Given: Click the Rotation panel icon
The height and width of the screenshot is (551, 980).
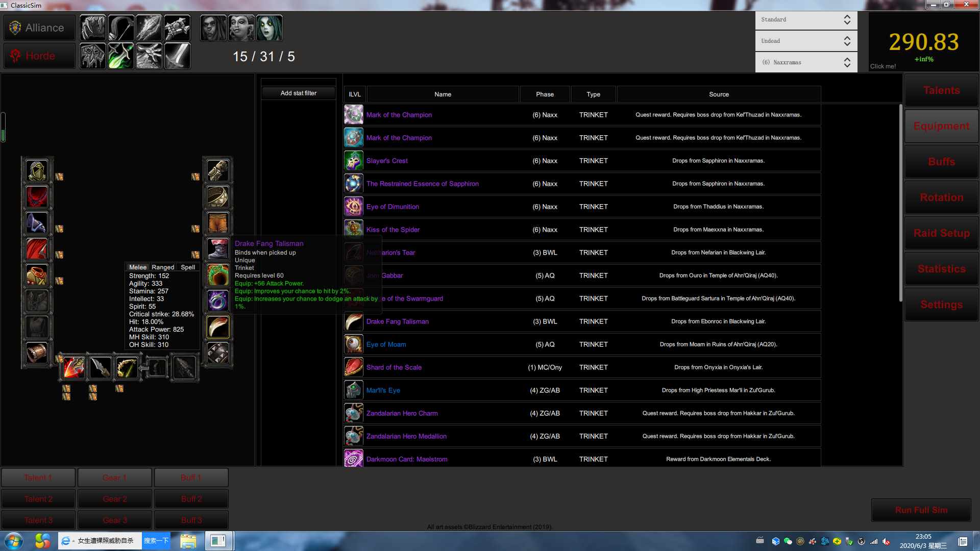Looking at the screenshot, I should coord(941,197).
